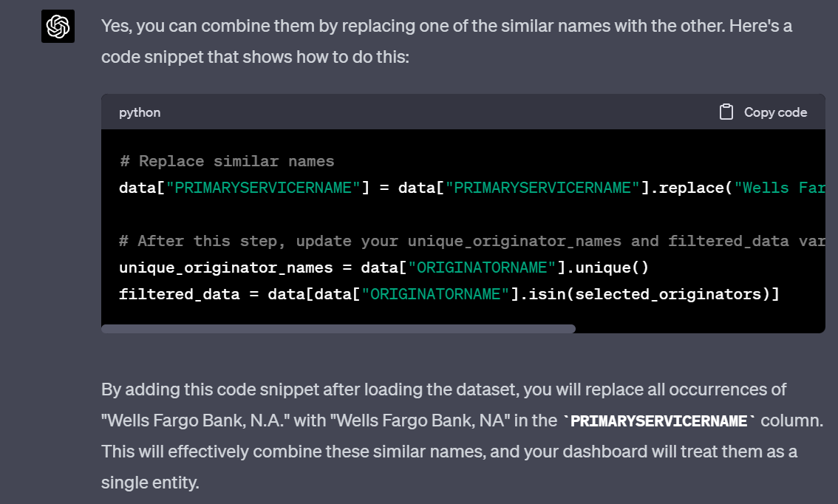838x504 pixels.
Task: Click the clipboard icon in code header
Action: click(726, 112)
